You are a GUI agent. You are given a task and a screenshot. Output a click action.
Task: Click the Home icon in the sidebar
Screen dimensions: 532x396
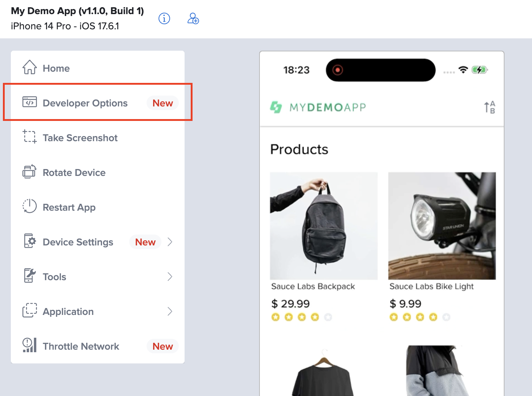pos(30,67)
